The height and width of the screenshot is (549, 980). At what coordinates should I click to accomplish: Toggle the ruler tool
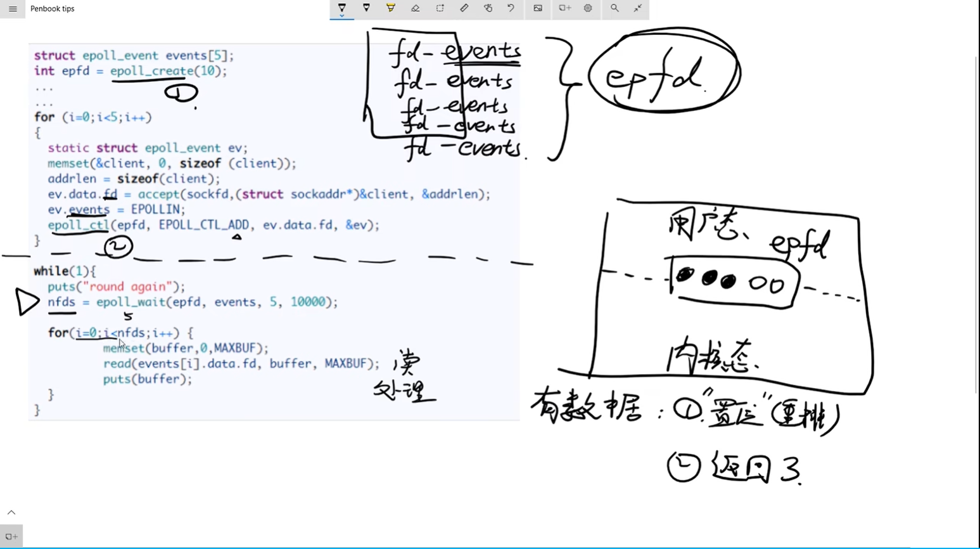pos(464,8)
